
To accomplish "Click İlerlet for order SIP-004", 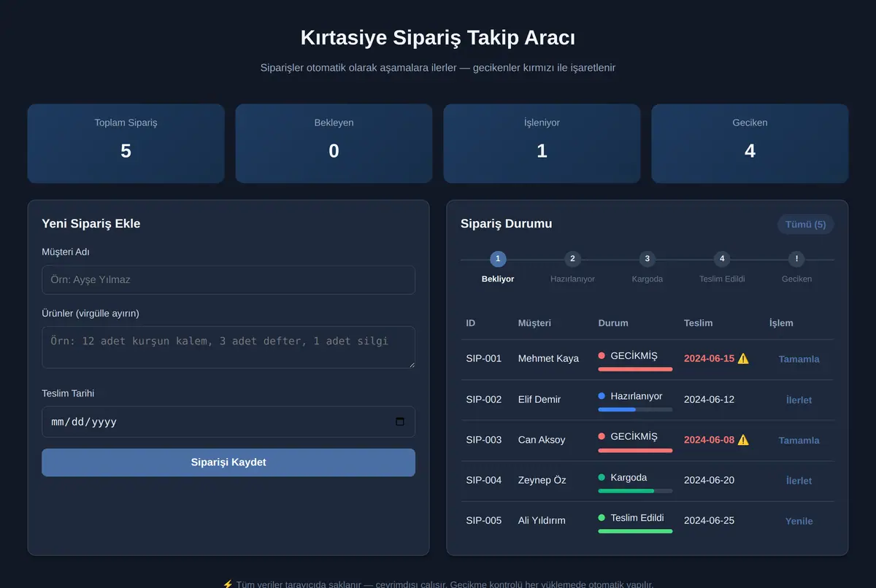I will point(799,481).
